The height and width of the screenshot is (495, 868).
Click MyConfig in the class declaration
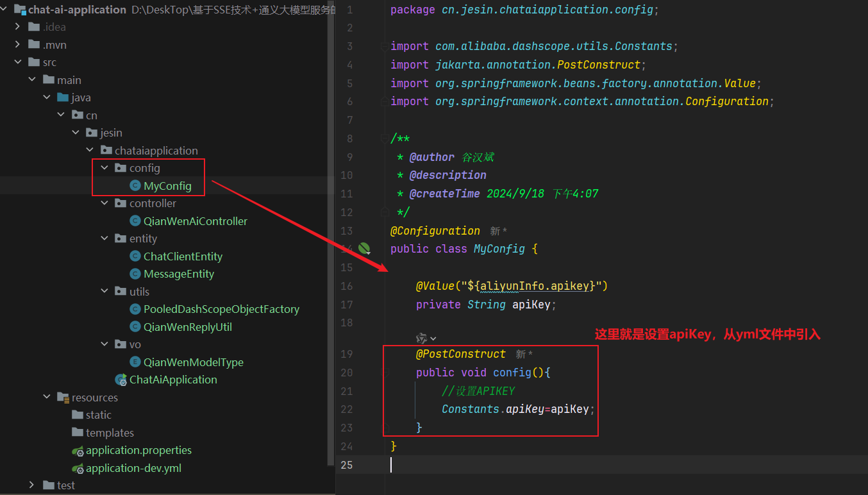coord(499,249)
